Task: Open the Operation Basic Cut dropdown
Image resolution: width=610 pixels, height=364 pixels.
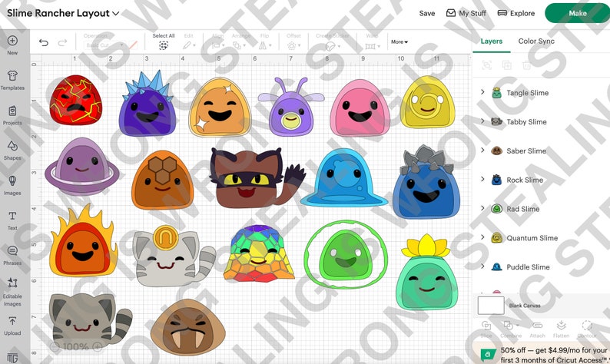Action: (104, 45)
